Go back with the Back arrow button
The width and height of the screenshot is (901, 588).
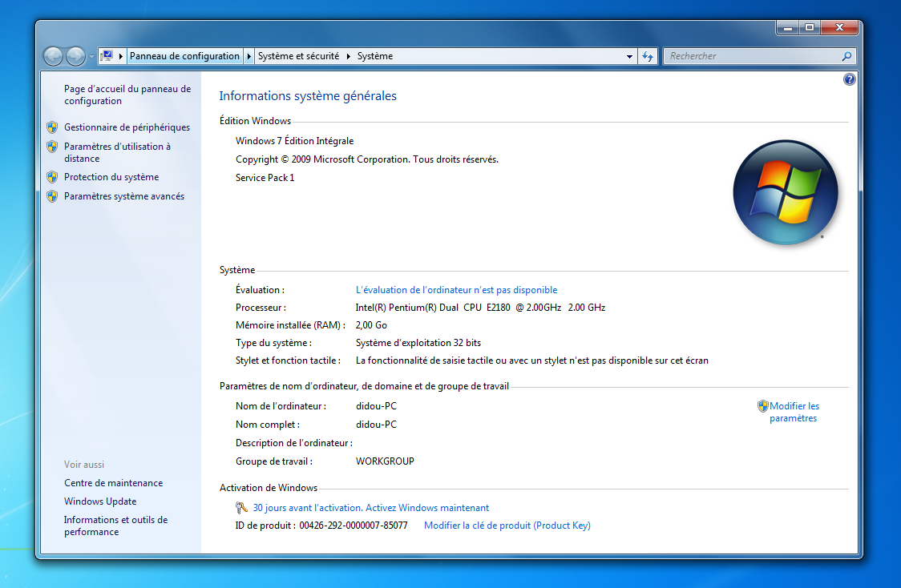coord(54,56)
